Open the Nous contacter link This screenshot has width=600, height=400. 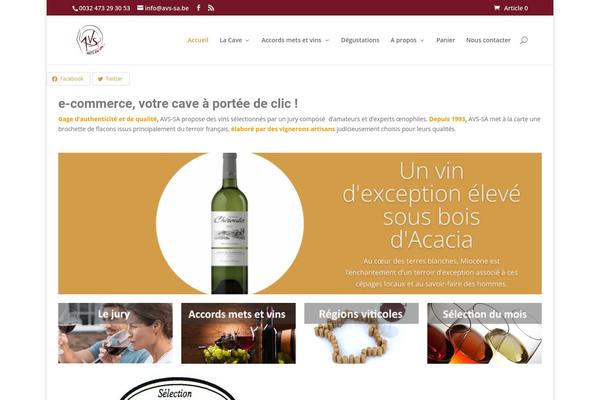point(488,40)
